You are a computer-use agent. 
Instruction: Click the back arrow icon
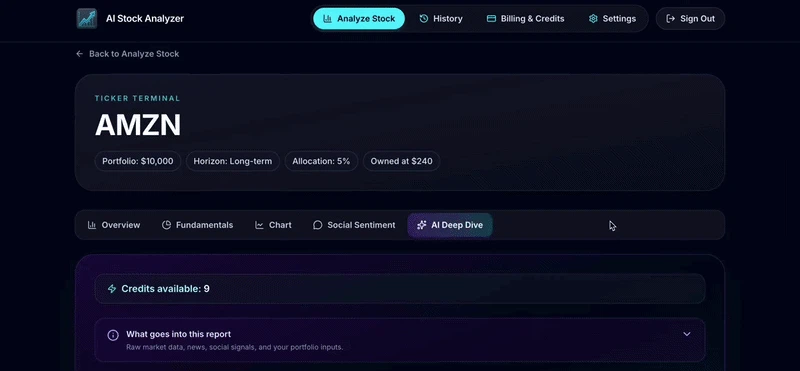80,54
